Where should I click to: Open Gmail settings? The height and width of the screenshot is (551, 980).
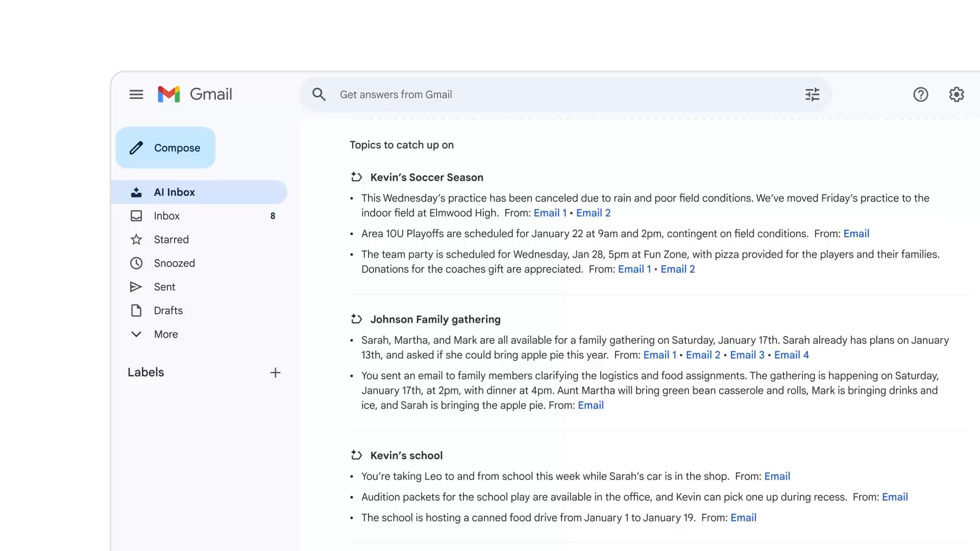(x=957, y=94)
